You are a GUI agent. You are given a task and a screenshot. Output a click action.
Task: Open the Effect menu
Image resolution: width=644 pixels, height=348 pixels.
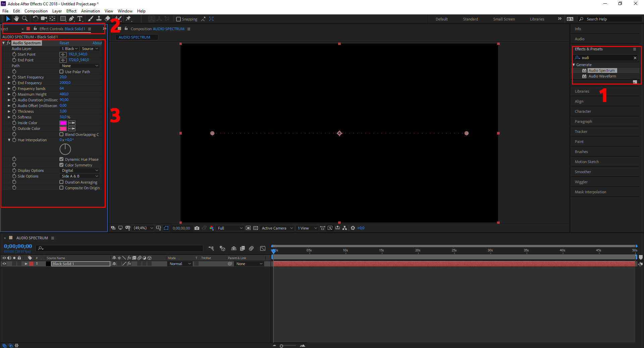pyautogui.click(x=71, y=11)
